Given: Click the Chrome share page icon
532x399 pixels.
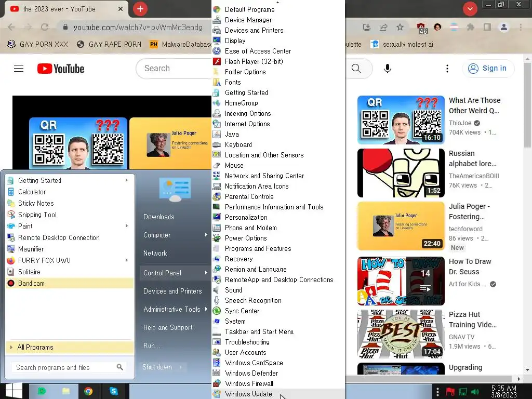Looking at the screenshot, I should [x=383, y=27].
